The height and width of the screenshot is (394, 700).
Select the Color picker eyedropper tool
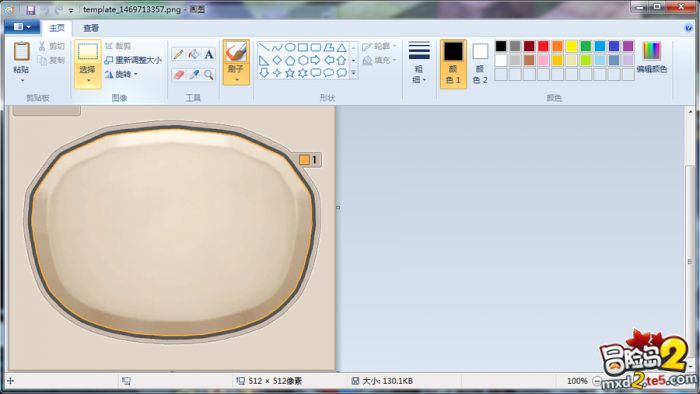194,75
